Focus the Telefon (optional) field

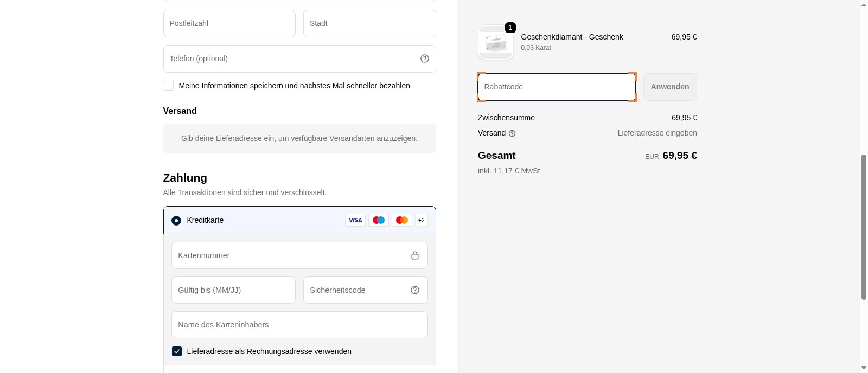299,59
